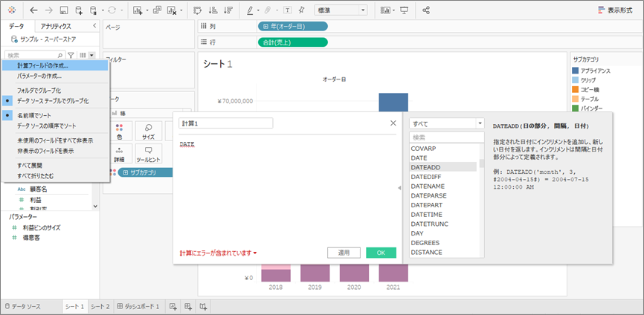This screenshot has height=315, width=644.
Task: Click the アプライアンス legend color swatch
Action: tap(575, 71)
